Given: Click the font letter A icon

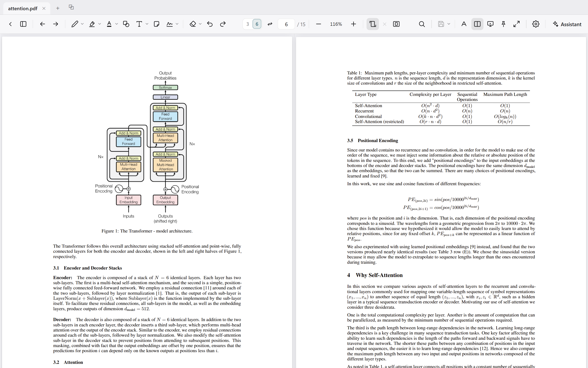Looking at the screenshot, I should [464, 24].
